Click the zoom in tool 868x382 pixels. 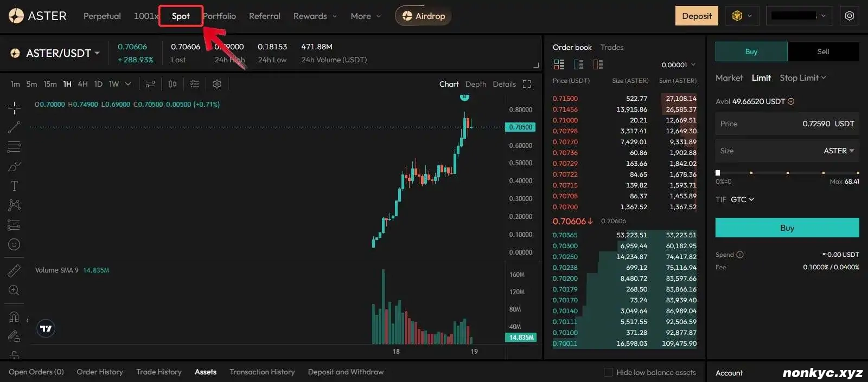click(x=14, y=290)
